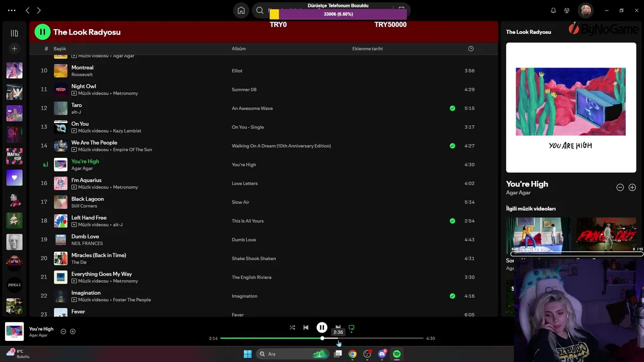Open the artist NEIL FRANCES
The image size is (644, 362).
click(x=87, y=243)
